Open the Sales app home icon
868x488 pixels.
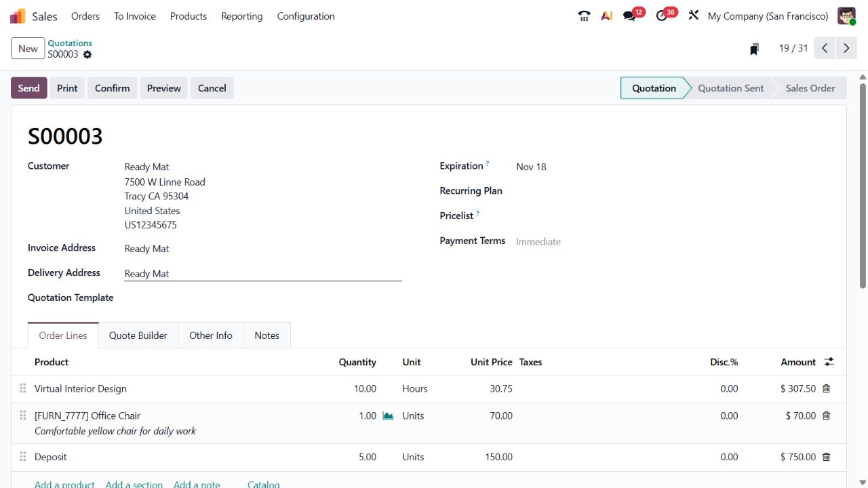point(18,16)
